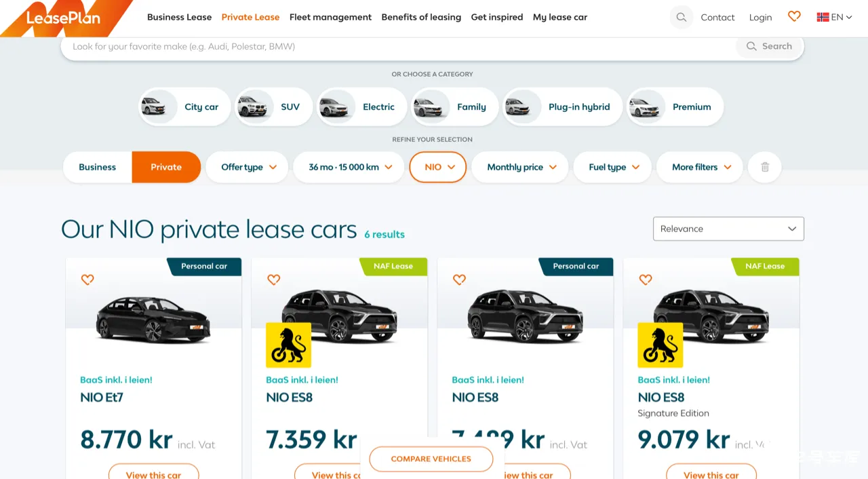Select the Private lease toggle
This screenshot has height=479, width=868.
click(166, 167)
